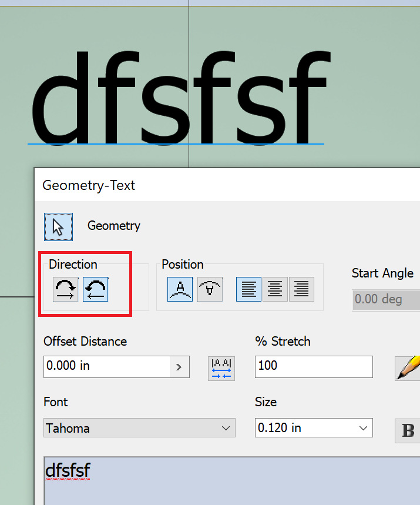Expand Offset Distance arrow flyout
This screenshot has width=420, height=505.
[179, 367]
